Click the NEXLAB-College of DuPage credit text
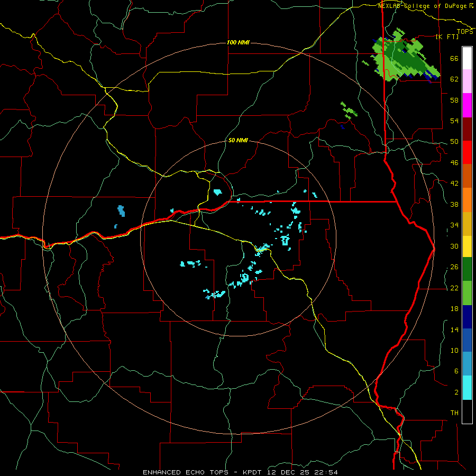This screenshot has height=476, width=476. click(x=422, y=6)
